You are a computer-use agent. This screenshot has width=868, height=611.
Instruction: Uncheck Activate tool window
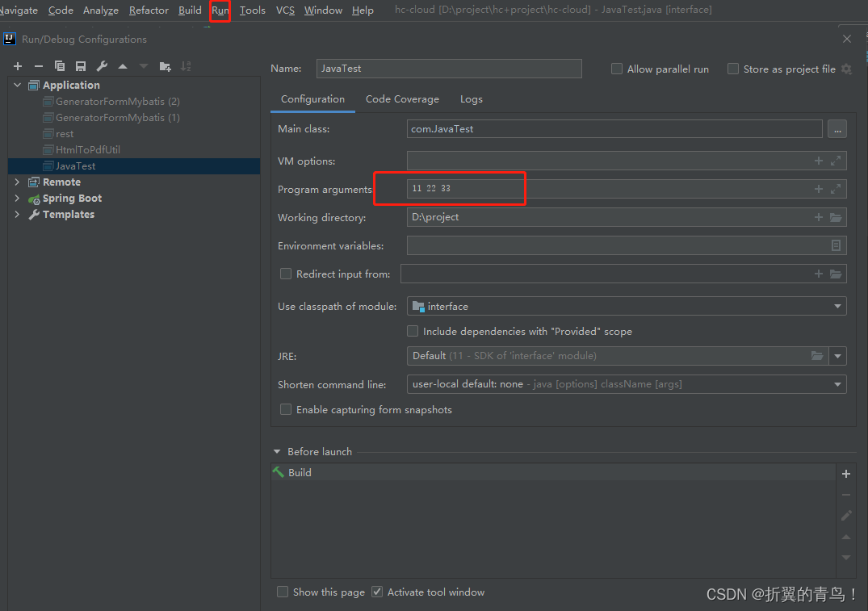(376, 592)
